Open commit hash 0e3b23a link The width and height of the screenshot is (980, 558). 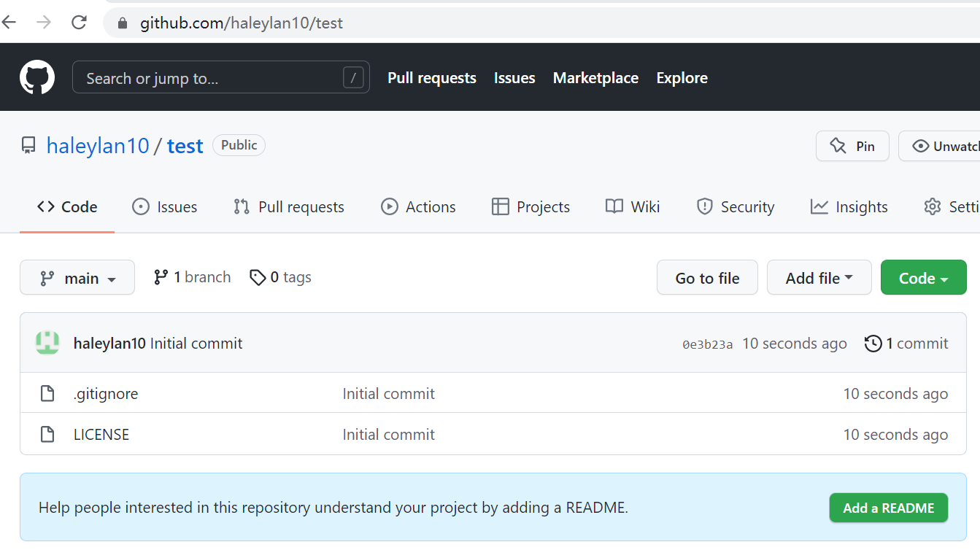point(707,344)
